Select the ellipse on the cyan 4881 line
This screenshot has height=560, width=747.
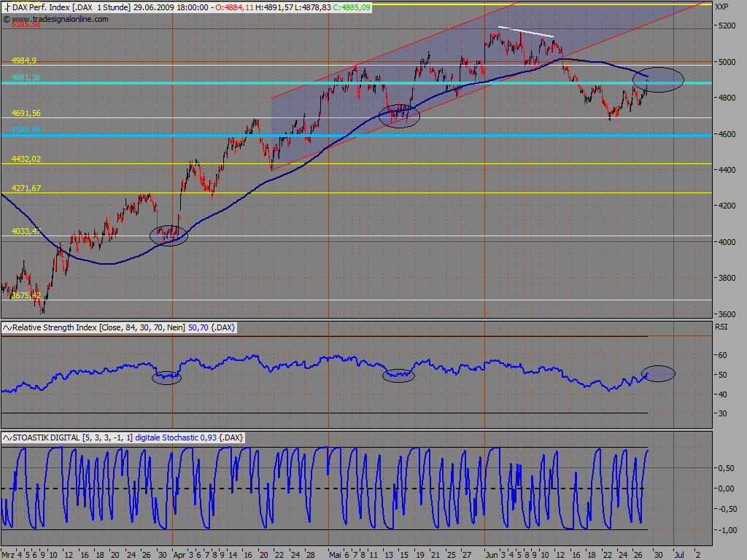pyautogui.click(x=659, y=79)
